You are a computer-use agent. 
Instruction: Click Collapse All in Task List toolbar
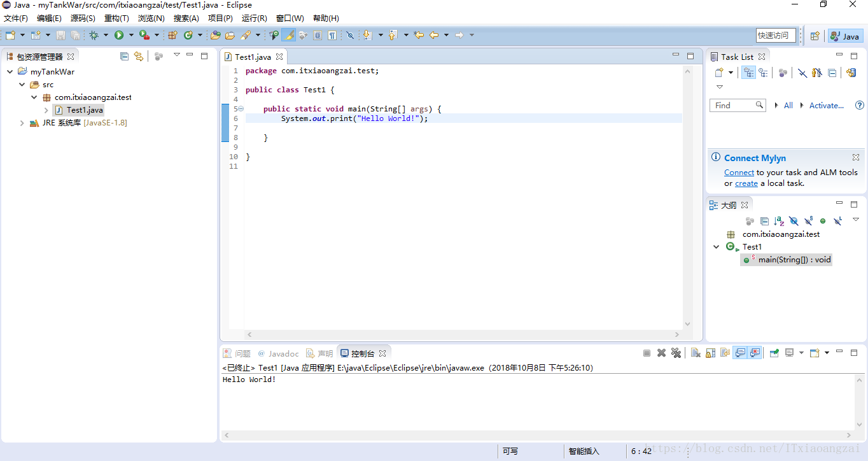832,73
